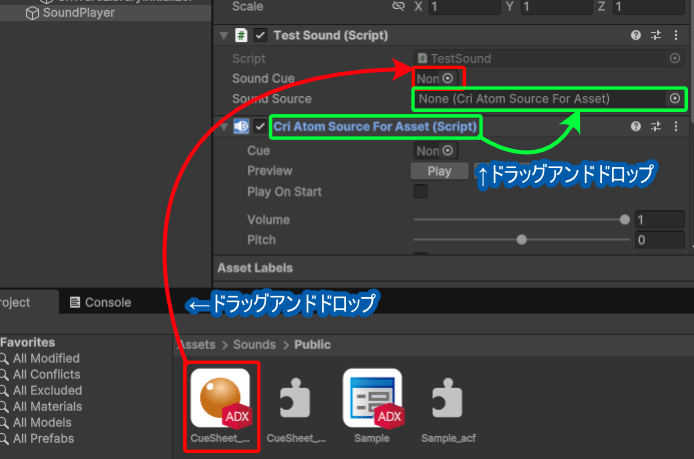Screen dimensions: 694x459
Task: Click the All Materials search icon
Action: click(4, 407)
